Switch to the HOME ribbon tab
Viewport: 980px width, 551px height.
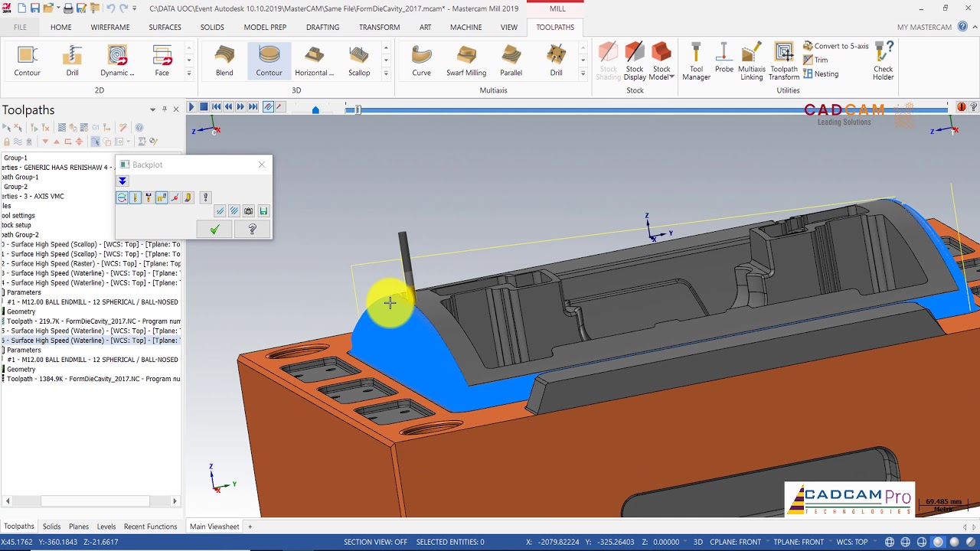pyautogui.click(x=60, y=27)
